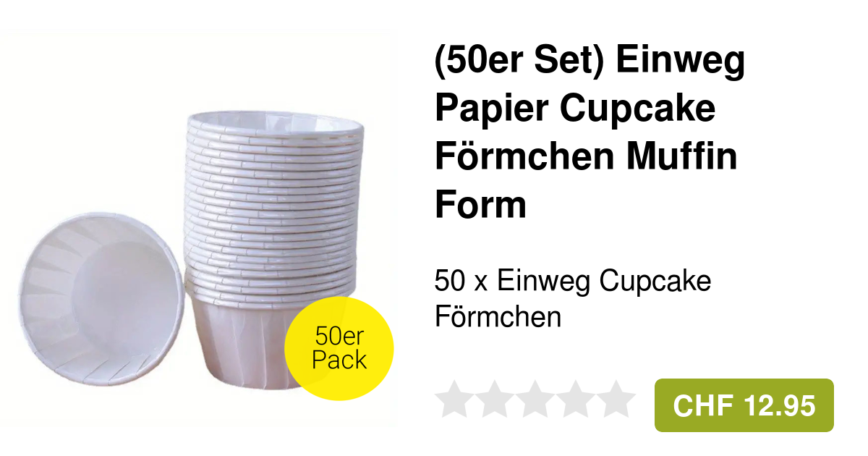Click the 'Pack' word on yellow badge
Screen dimensions: 868x456
coord(340,360)
